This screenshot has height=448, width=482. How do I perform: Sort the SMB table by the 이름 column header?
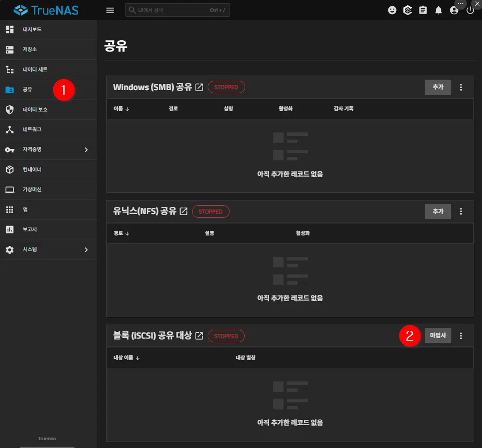point(121,109)
